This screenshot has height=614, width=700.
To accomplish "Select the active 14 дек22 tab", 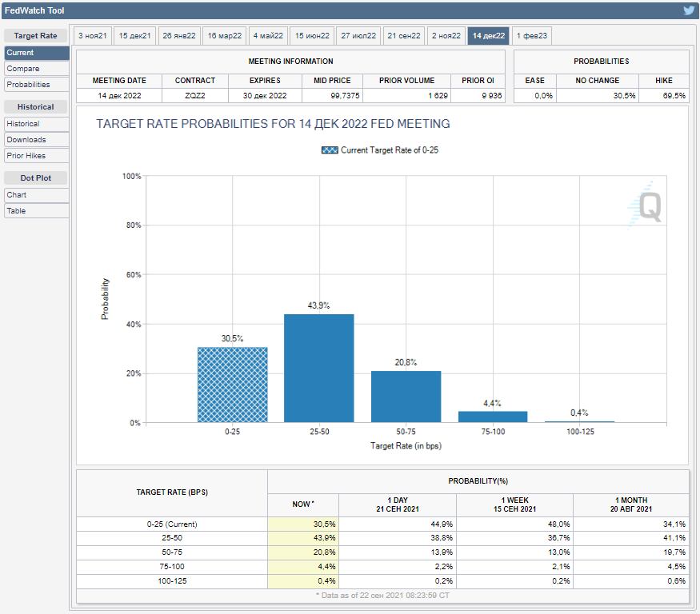I will (x=488, y=36).
